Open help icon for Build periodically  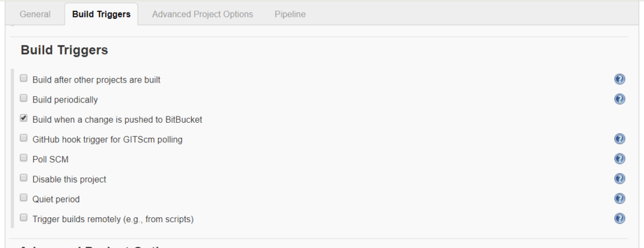click(619, 99)
